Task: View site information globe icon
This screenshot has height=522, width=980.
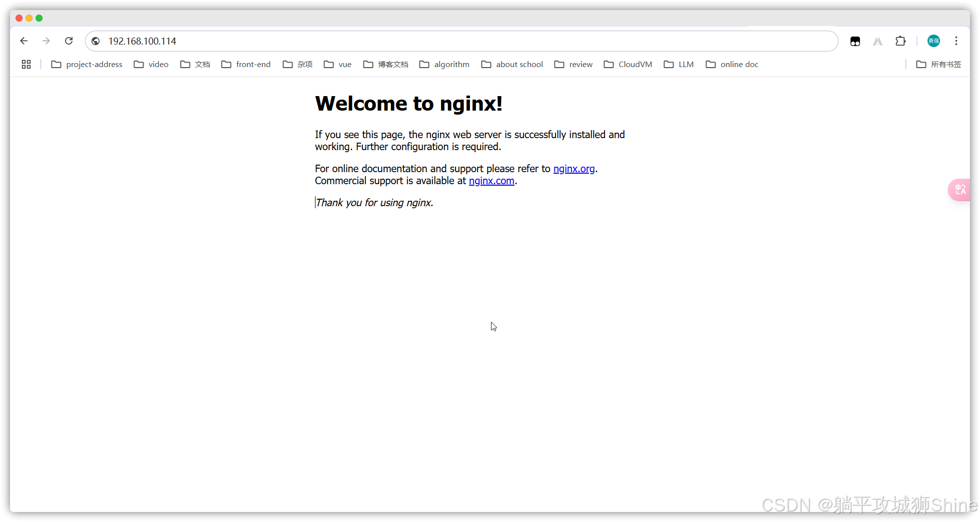Action: click(95, 41)
